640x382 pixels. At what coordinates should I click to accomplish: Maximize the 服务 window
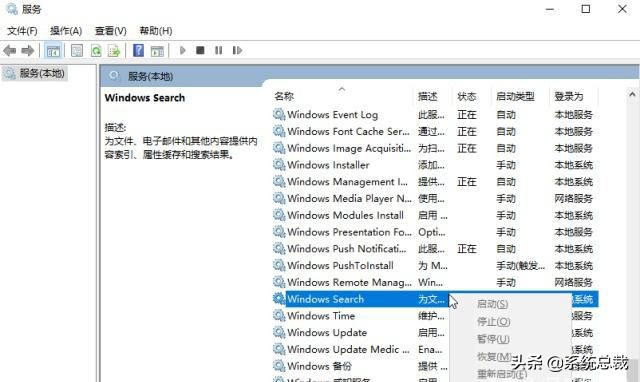pos(586,9)
